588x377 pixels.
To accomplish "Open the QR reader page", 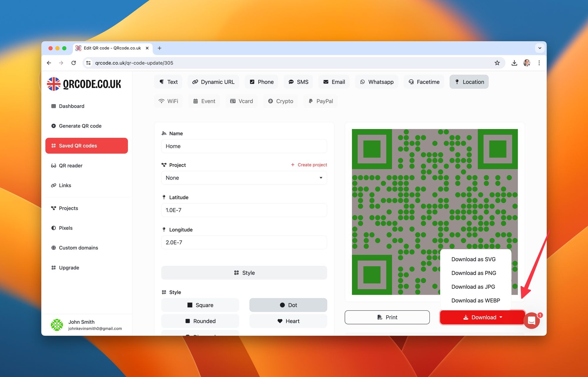I will point(87,165).
